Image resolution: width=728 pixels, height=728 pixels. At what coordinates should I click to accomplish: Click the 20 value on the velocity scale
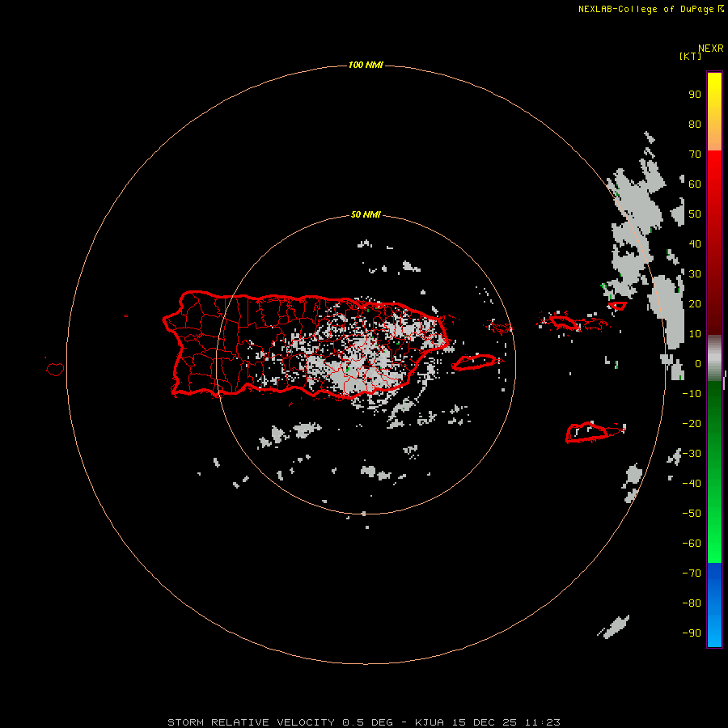[x=695, y=304]
